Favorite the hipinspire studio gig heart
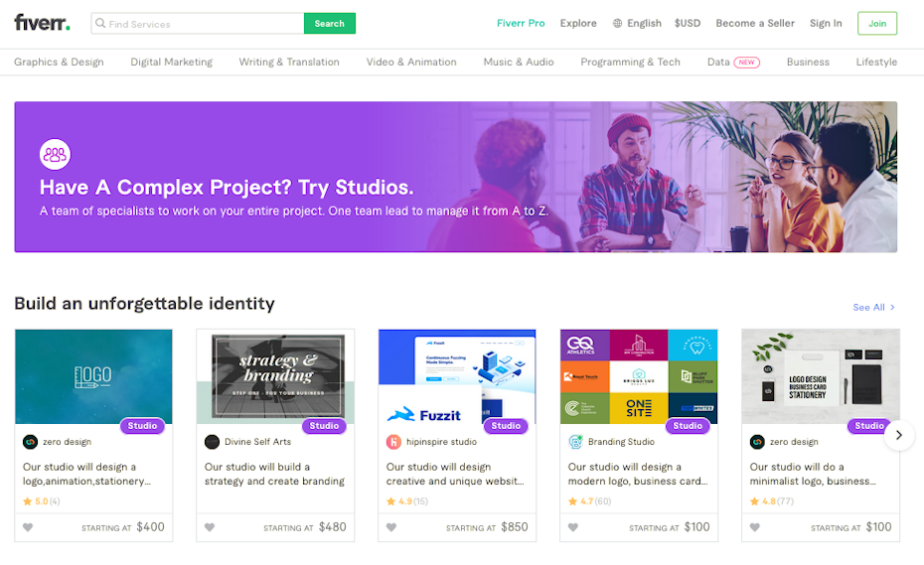Screen dimensions: 924x565 coord(391,527)
